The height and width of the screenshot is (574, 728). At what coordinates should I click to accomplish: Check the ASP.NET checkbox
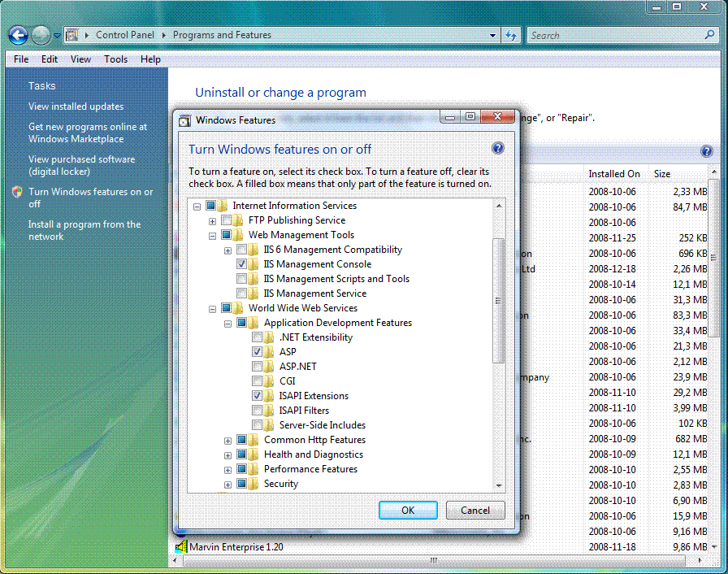[257, 367]
